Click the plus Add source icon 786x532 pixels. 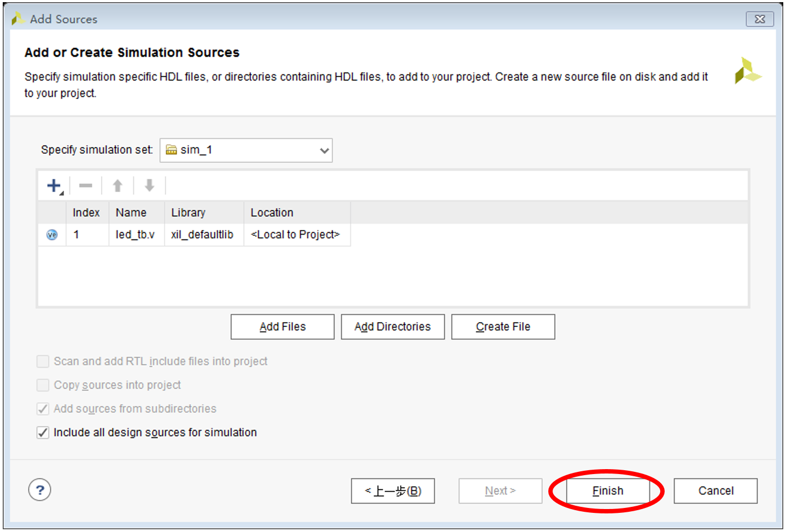(54, 186)
